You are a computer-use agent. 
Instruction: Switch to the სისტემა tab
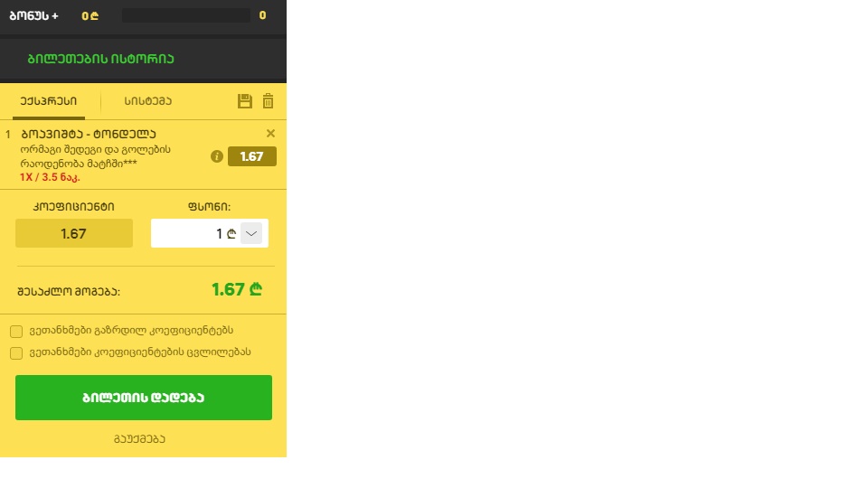coord(147,101)
